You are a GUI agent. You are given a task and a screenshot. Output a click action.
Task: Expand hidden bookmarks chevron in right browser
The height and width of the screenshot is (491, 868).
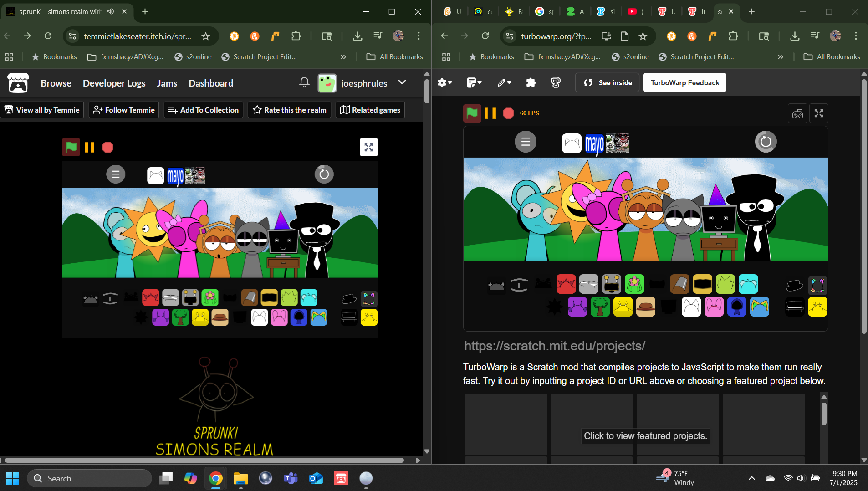pos(781,57)
